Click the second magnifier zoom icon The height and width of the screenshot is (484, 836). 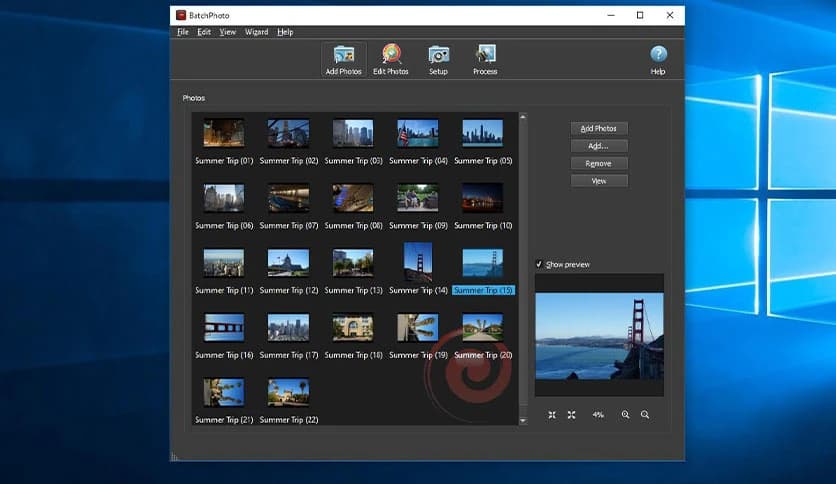pos(645,414)
